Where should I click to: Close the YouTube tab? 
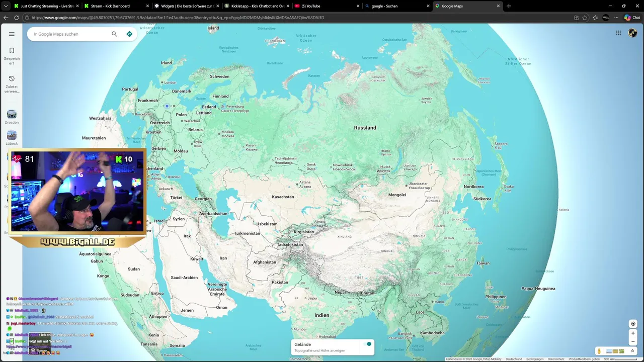(358, 6)
